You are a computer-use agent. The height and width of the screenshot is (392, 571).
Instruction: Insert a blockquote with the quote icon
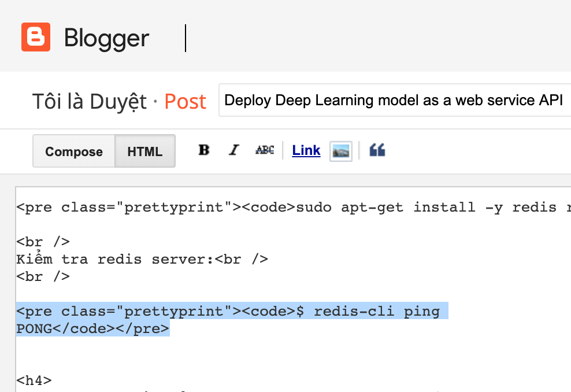377,150
